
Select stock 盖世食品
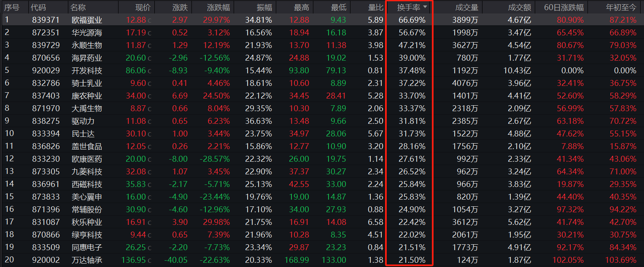point(87,146)
